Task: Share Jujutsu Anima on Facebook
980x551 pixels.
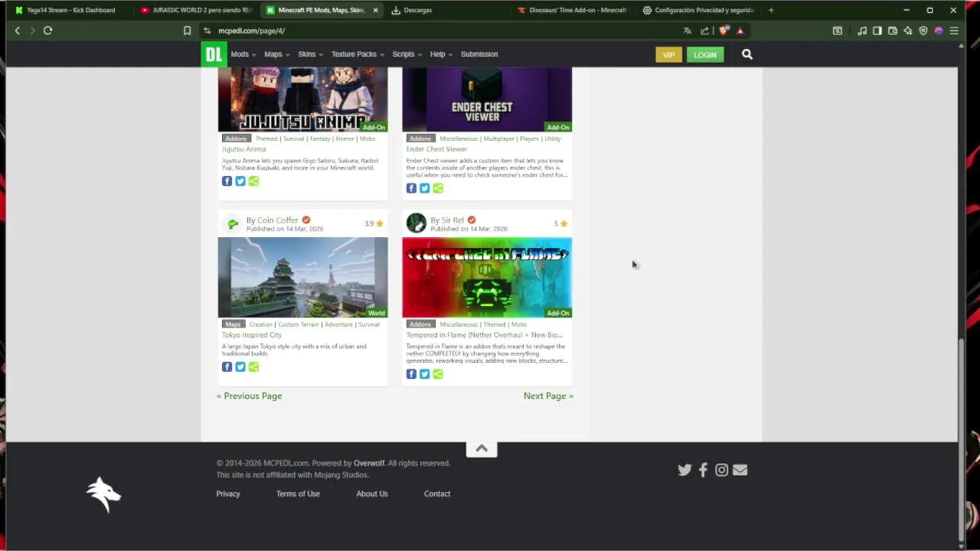Action: pyautogui.click(x=227, y=181)
